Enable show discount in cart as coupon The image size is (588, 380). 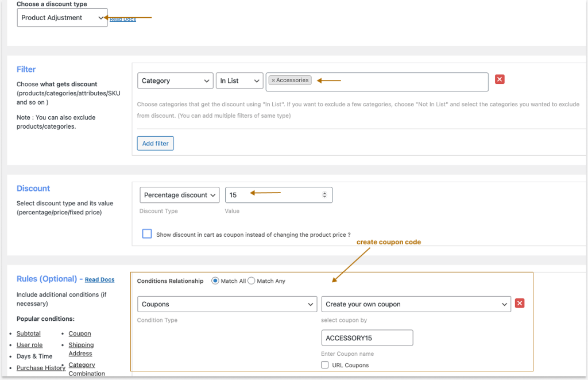(x=147, y=234)
